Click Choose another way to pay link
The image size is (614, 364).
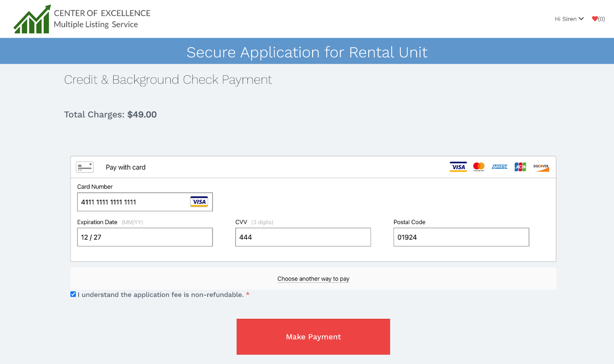313,279
